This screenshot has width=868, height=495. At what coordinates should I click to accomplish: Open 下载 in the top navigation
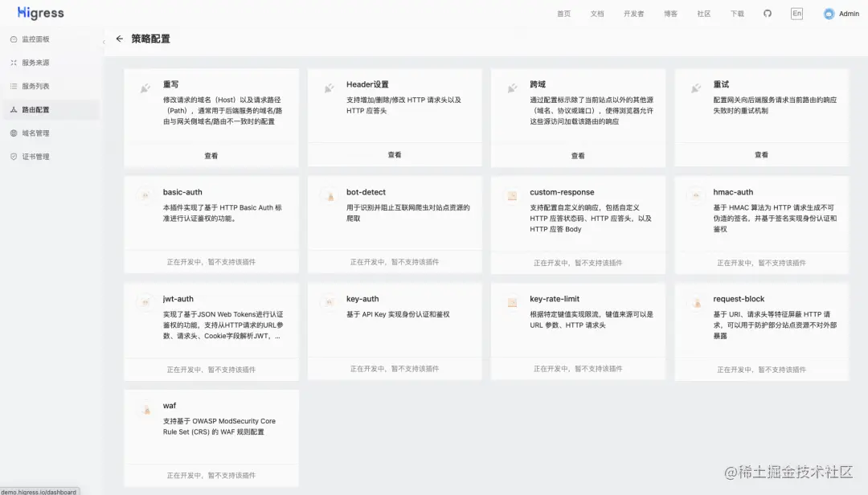point(737,14)
